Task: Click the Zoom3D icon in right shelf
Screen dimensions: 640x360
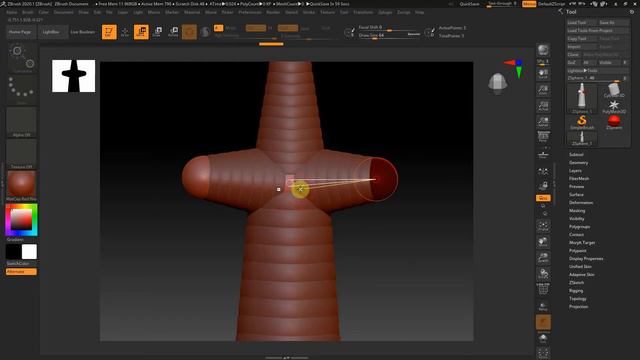Action: pos(543,258)
